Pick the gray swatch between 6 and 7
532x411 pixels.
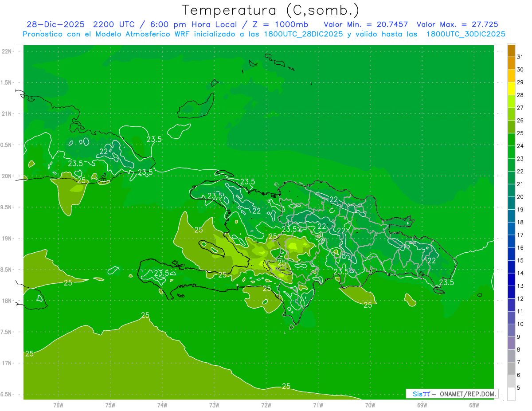click(x=511, y=369)
